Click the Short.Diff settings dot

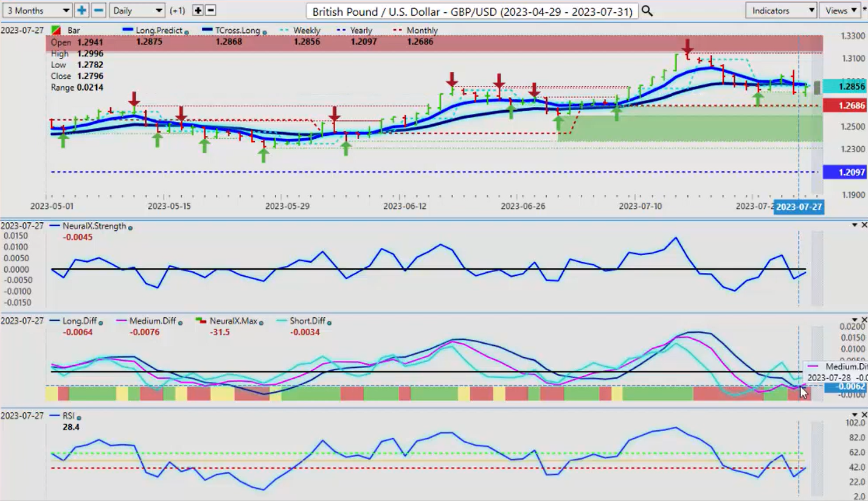point(329,322)
